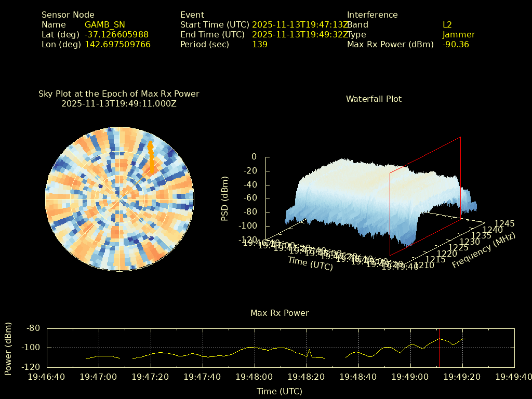Click the PSD (dBm) axis label
The width and height of the screenshot is (532, 399).
224,198
